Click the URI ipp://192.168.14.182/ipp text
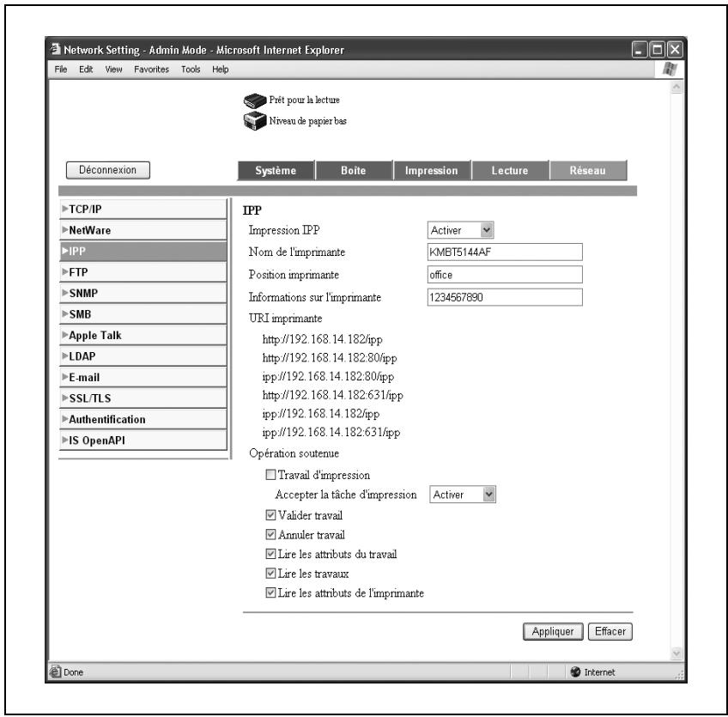This screenshot has height=717, width=728. coord(321,414)
